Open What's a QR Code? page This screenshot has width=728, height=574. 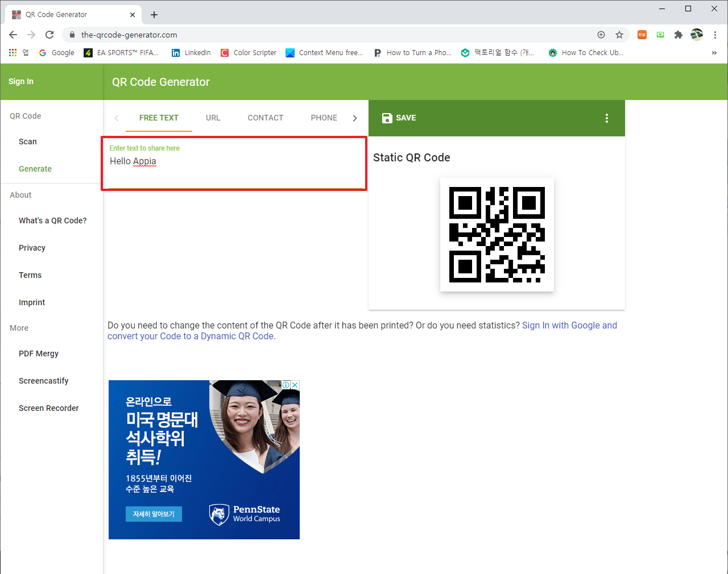pos(52,221)
